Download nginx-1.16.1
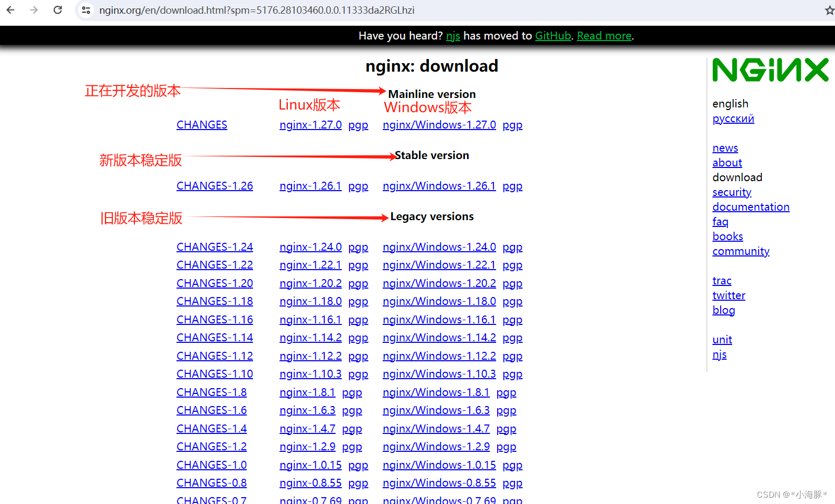 point(310,320)
